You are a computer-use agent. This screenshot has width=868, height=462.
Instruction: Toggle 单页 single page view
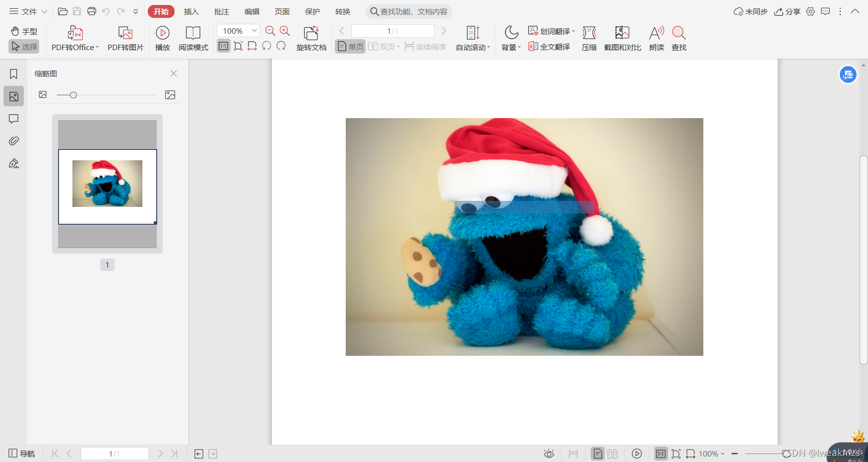click(350, 47)
